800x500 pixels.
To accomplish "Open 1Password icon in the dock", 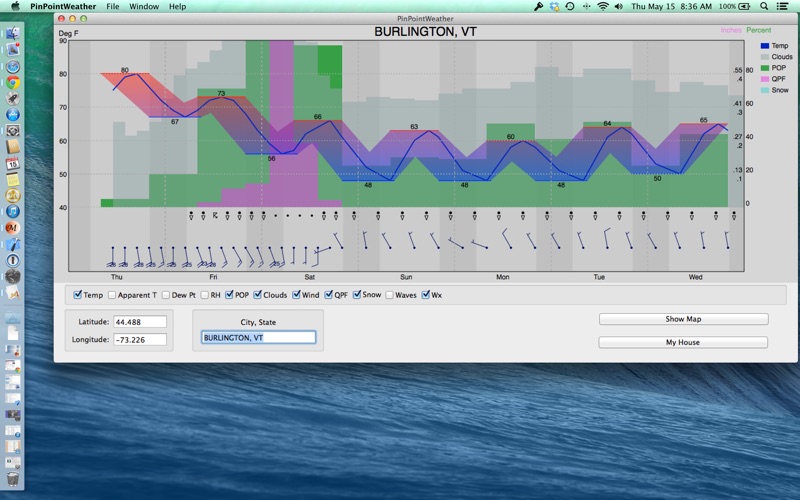I will click(x=13, y=260).
